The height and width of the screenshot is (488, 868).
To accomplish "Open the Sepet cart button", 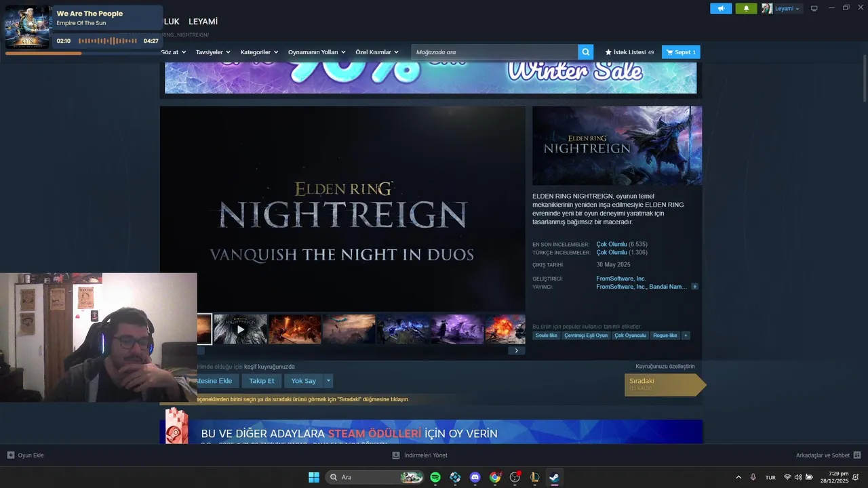I will pyautogui.click(x=681, y=52).
